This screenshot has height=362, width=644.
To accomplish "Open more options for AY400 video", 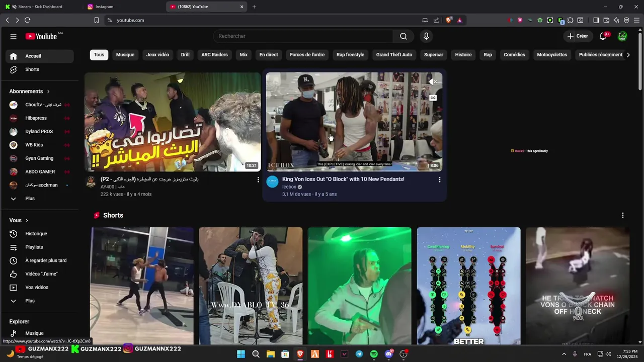I will point(258,179).
